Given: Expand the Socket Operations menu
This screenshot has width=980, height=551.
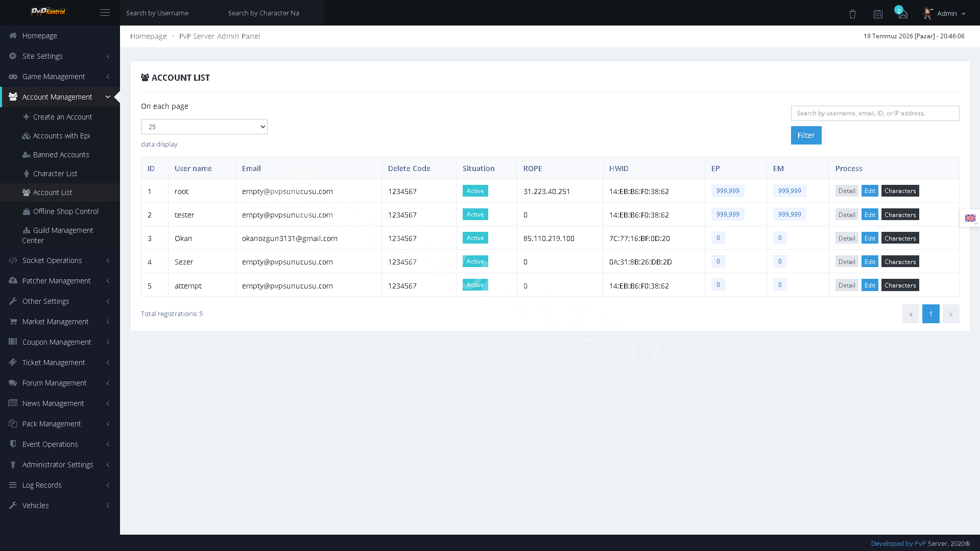Looking at the screenshot, I should click(60, 260).
